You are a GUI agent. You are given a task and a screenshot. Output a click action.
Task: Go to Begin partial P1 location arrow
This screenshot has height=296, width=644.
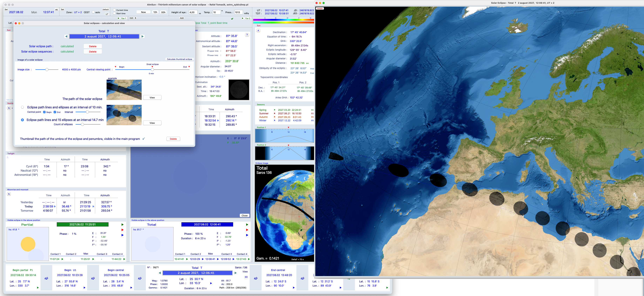point(38,288)
